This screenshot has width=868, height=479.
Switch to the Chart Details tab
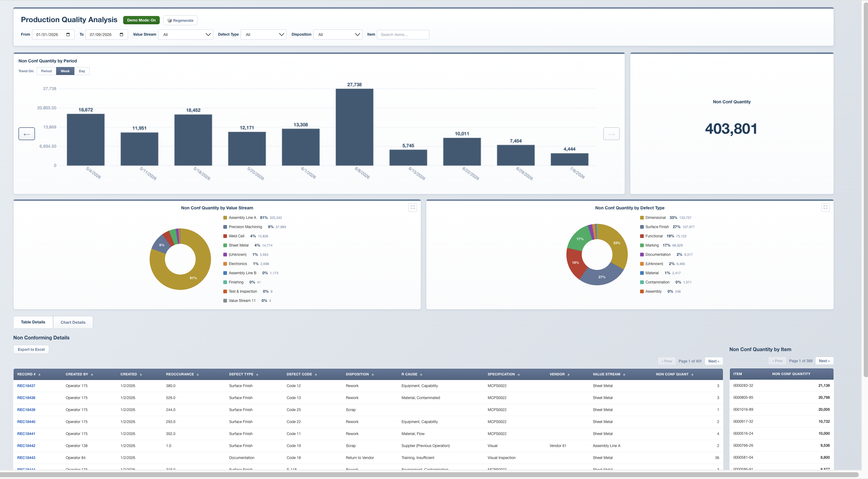click(x=73, y=322)
